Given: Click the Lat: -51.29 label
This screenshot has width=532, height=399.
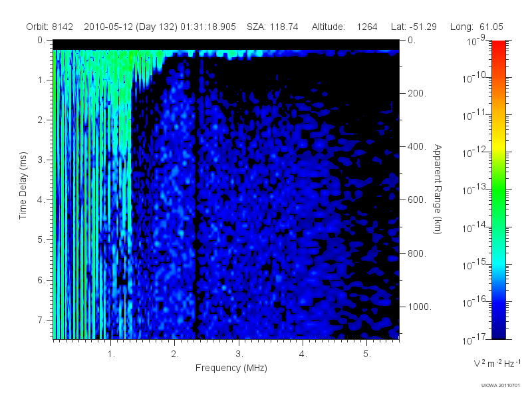Looking at the screenshot, I should pyautogui.click(x=414, y=27).
